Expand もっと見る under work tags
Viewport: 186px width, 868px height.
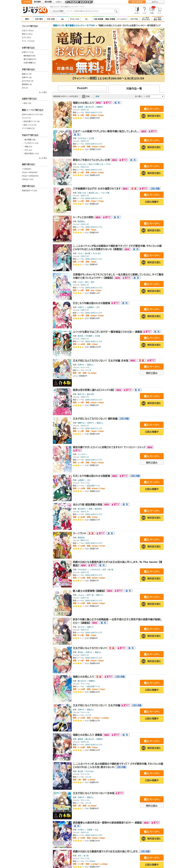tap(43, 158)
